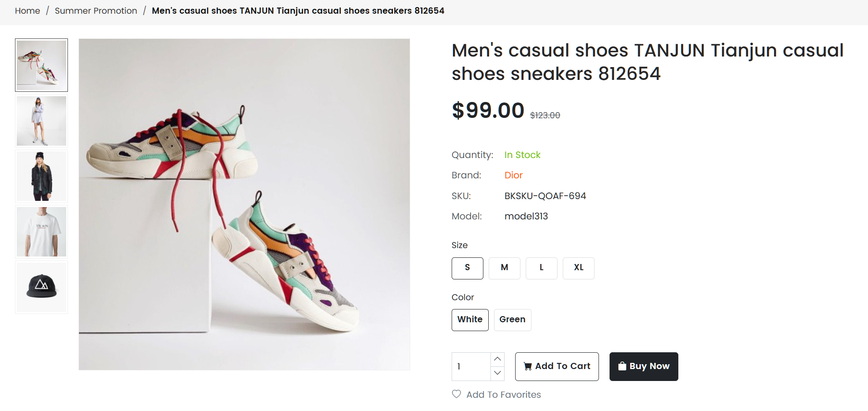View the black jacket beanie thumbnail
The width and height of the screenshot is (868, 411).
(41, 176)
